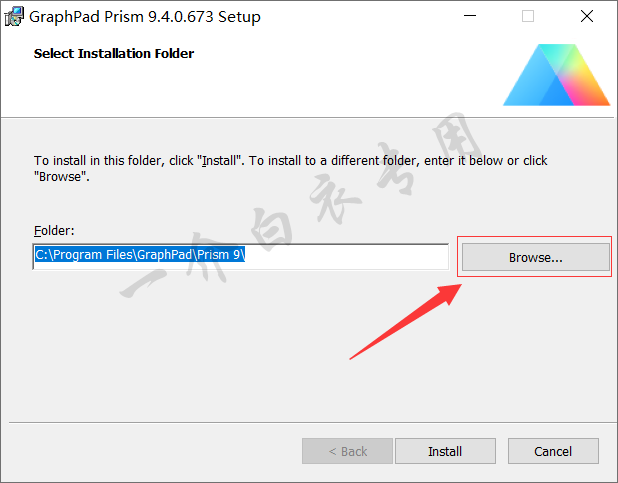The width and height of the screenshot is (618, 483).
Task: Click the "Select Installation Folder" heading
Action: click(x=114, y=54)
